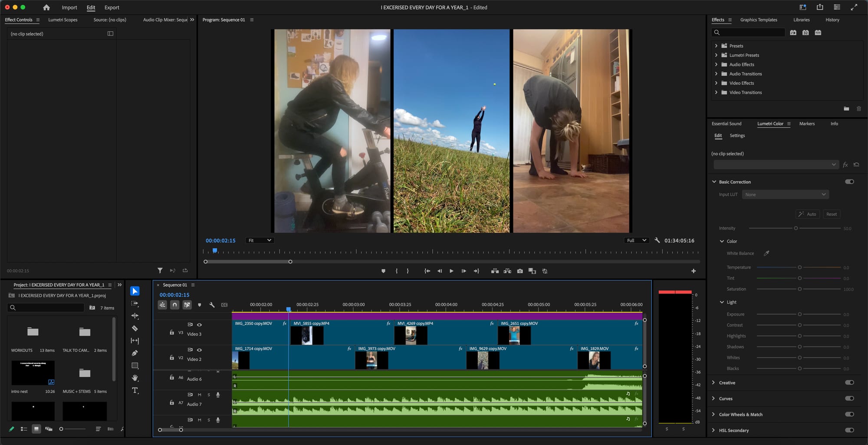
Task: Choose the Ripple Edit tool
Action: 135,316
